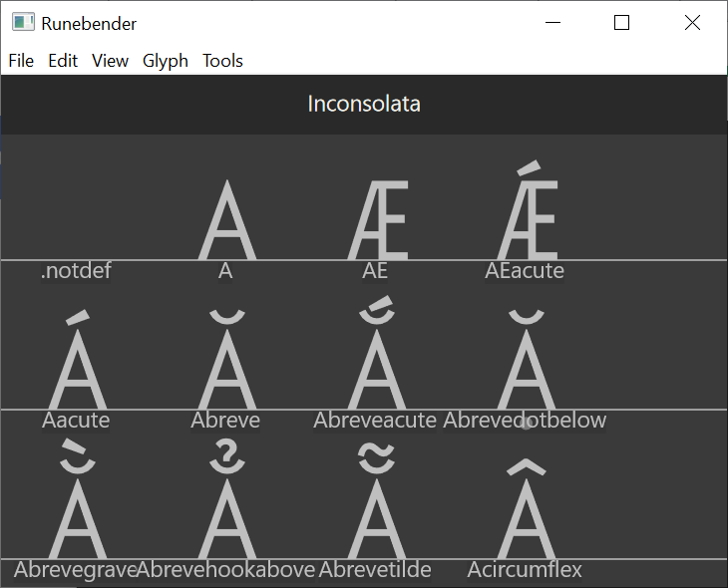The height and width of the screenshot is (588, 728).
Task: Open the File menu
Action: 21,61
